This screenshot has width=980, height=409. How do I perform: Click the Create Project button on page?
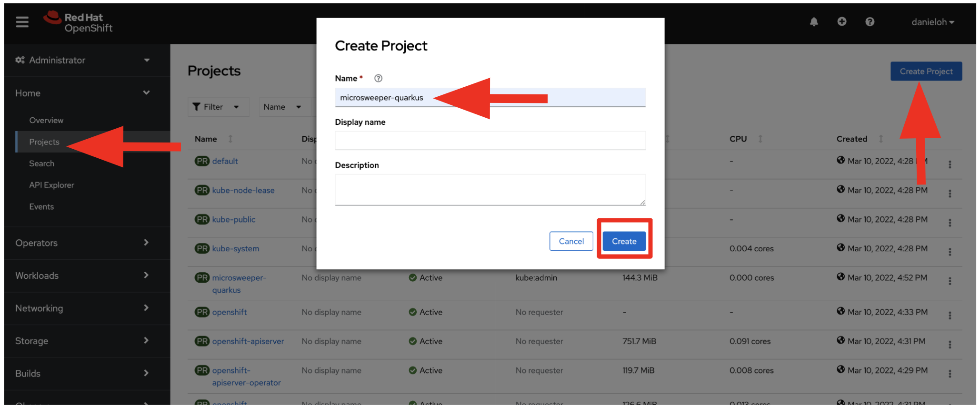click(926, 71)
